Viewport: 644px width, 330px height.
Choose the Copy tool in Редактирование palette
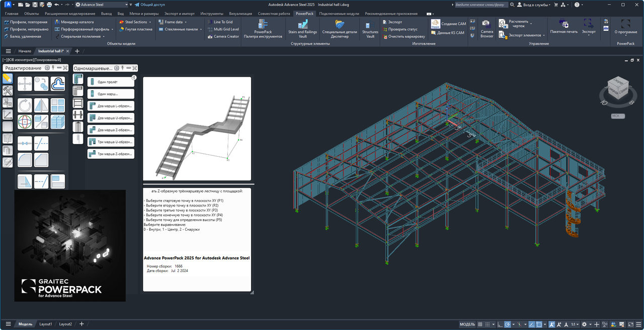[x=41, y=84]
